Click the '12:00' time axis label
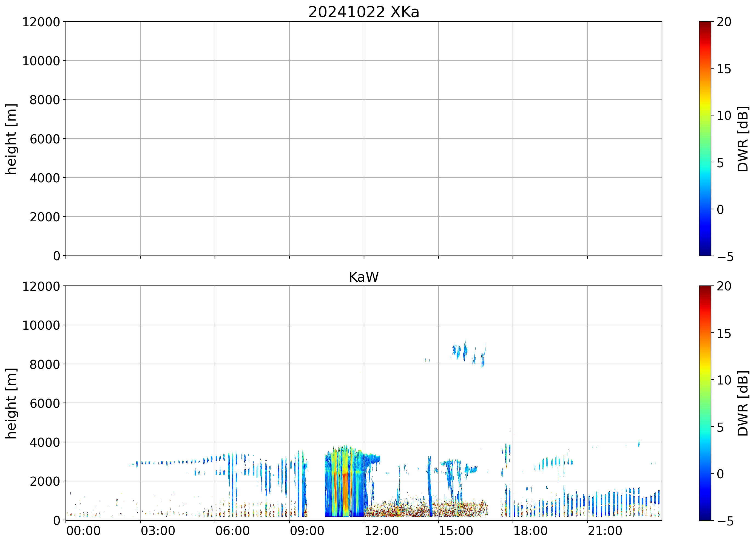Image resolution: width=756 pixels, height=543 pixels. 381,531
